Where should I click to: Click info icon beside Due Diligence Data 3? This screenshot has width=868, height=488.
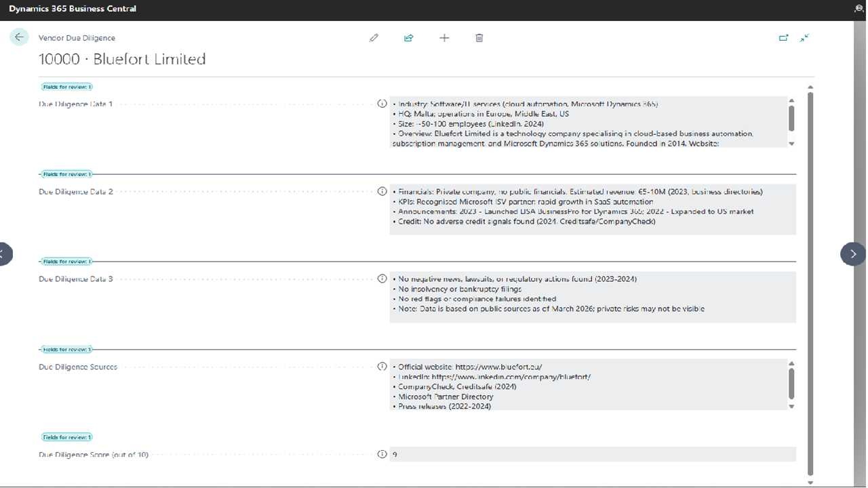point(382,279)
